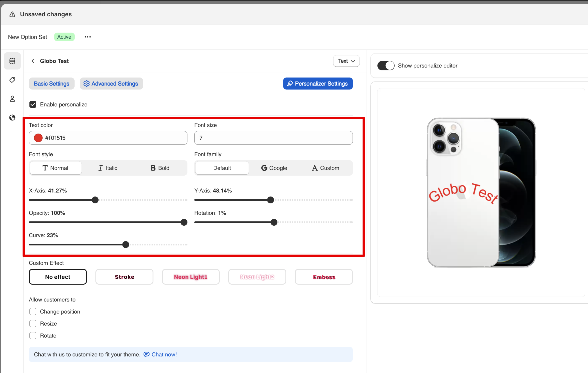
Task: Click the red text color swatch
Action: 38,138
